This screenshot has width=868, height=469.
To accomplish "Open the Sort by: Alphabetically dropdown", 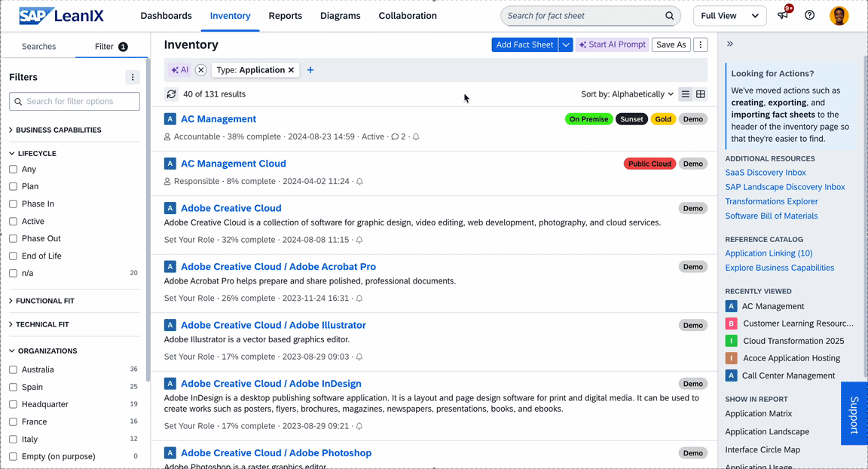I will pyautogui.click(x=627, y=94).
